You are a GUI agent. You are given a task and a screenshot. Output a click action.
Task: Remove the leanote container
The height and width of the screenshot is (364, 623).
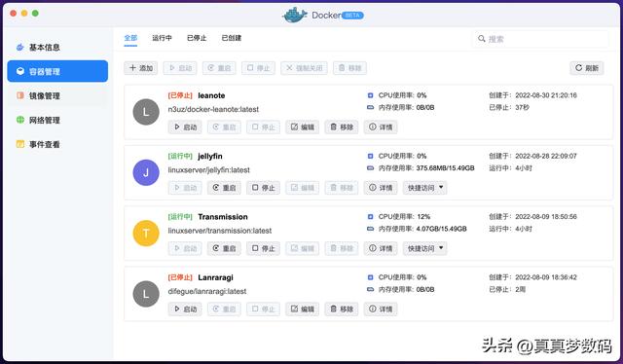[x=342, y=127]
